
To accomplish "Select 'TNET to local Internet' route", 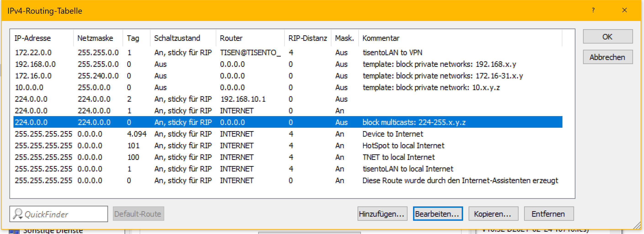I will coord(288,157).
